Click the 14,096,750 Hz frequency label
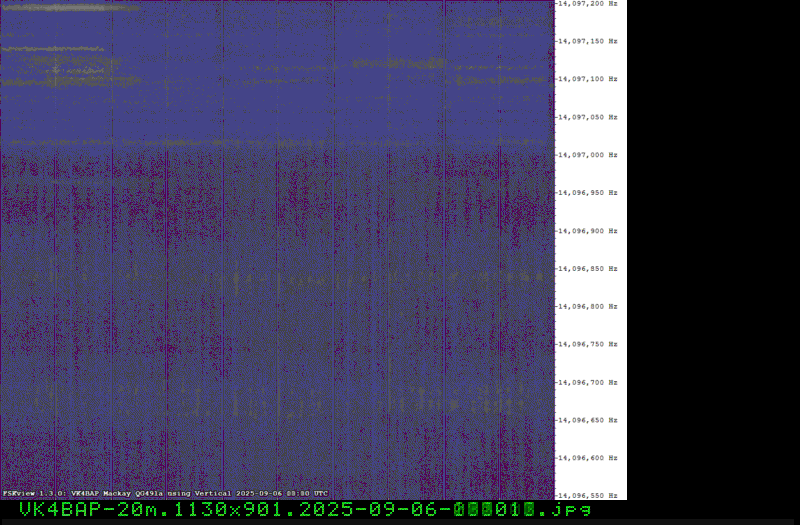The height and width of the screenshot is (525, 800). (x=588, y=344)
